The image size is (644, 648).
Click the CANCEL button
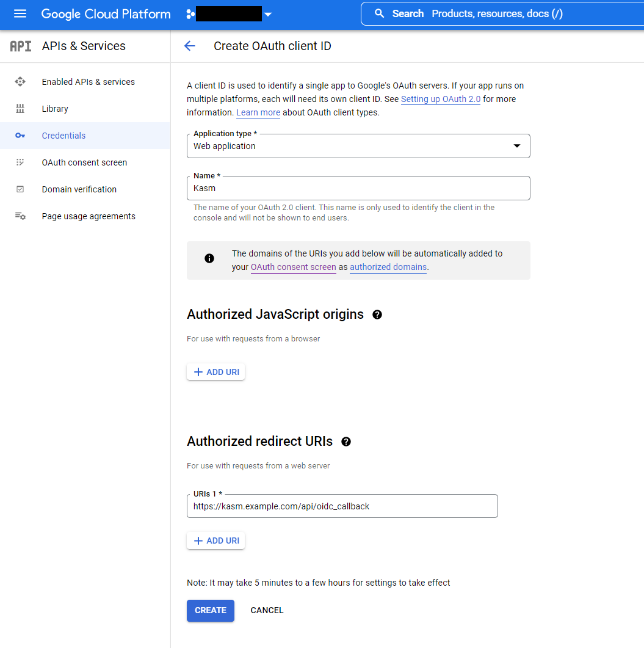click(x=267, y=610)
